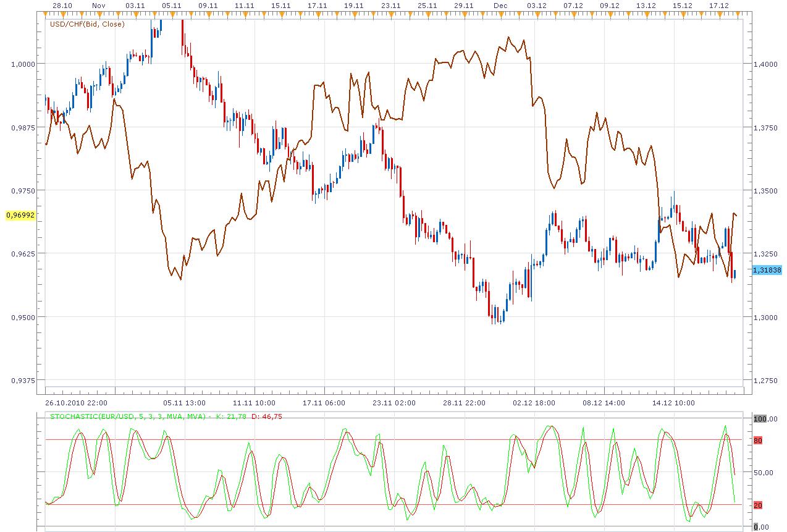The height and width of the screenshot is (532, 787).
Task: Click the orange marker beneath 13.12
Action: pyautogui.click(x=646, y=13)
